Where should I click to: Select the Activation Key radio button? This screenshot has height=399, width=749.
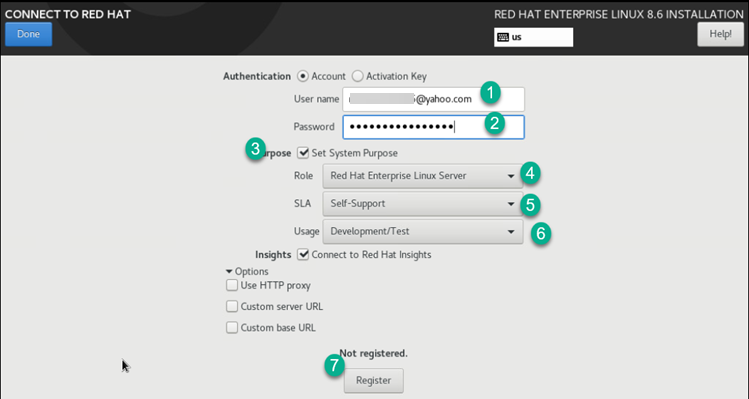357,76
